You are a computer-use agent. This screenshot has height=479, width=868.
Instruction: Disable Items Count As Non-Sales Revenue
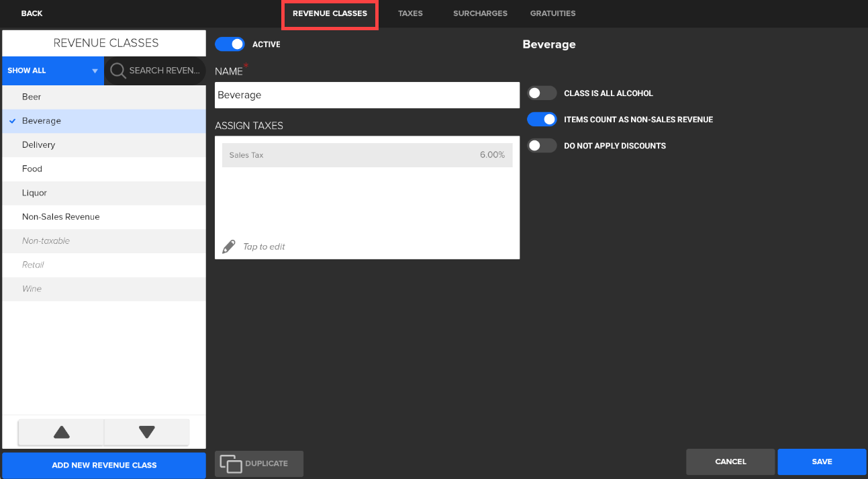point(542,120)
